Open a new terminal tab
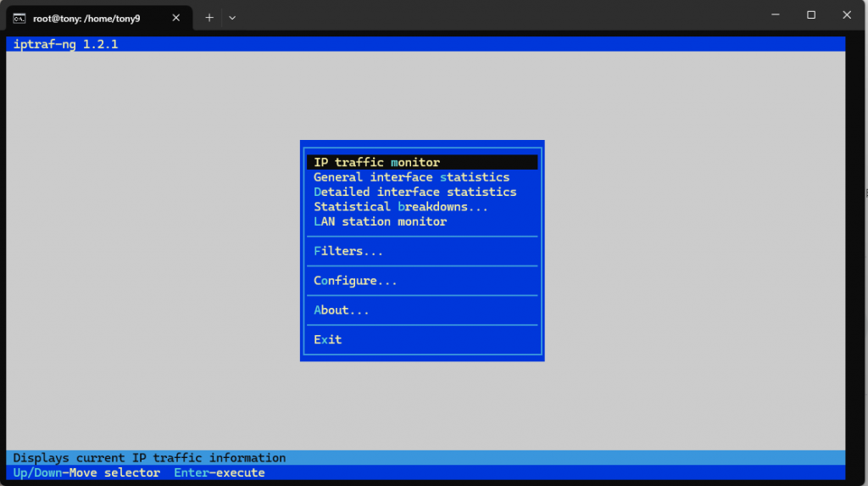The image size is (868, 486). point(209,18)
